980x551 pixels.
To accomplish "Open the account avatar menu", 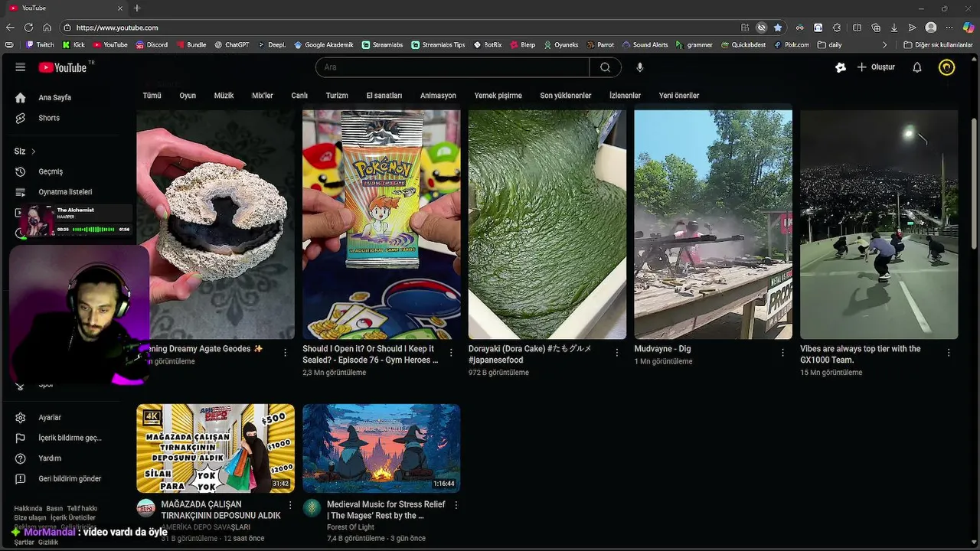I will [x=947, y=67].
